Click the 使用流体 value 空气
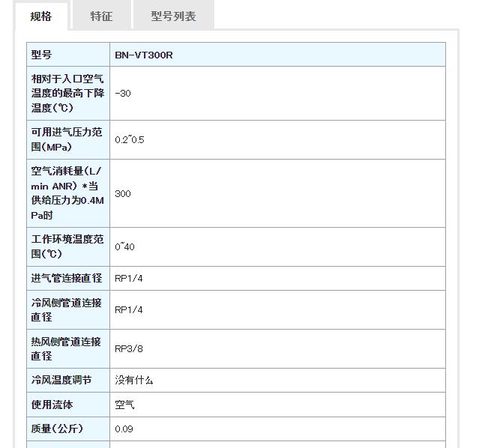 pos(124,405)
